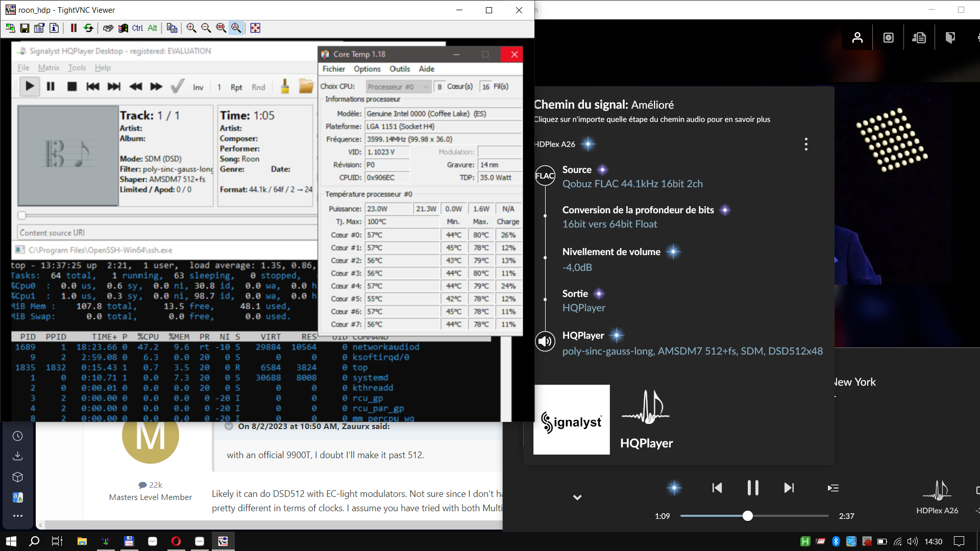Screen dimensions: 980x551
Task: Send Ctrl+Alt+Del via keys icon
Action: pyautogui.click(x=108, y=28)
